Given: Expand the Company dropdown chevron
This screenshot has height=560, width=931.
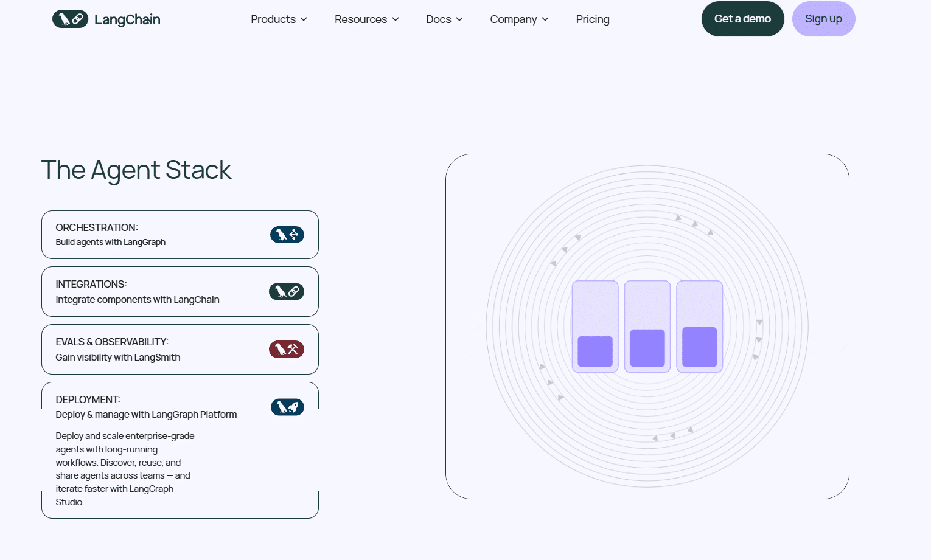Looking at the screenshot, I should (x=545, y=19).
